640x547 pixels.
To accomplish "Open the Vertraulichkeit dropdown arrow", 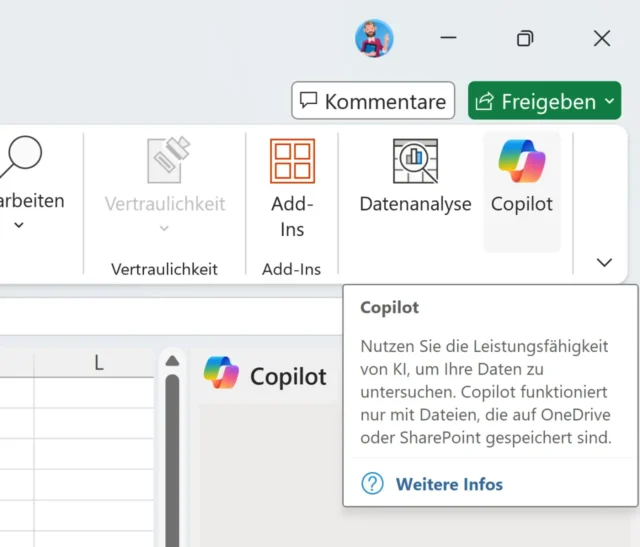I will click(165, 229).
